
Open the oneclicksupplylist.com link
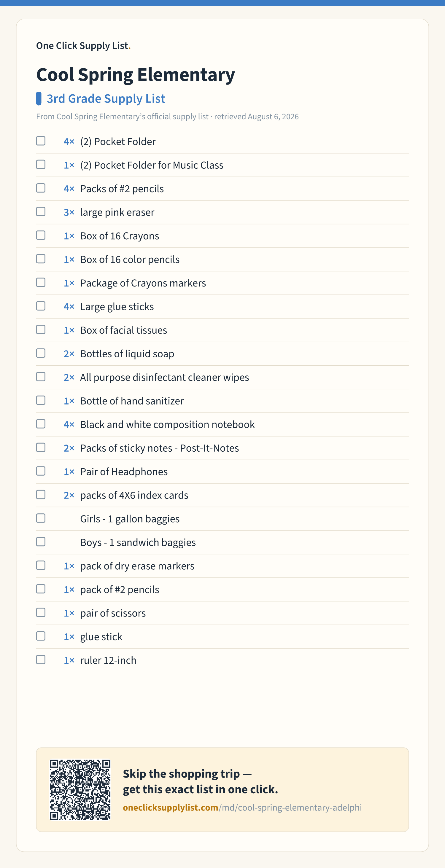[x=242, y=808]
